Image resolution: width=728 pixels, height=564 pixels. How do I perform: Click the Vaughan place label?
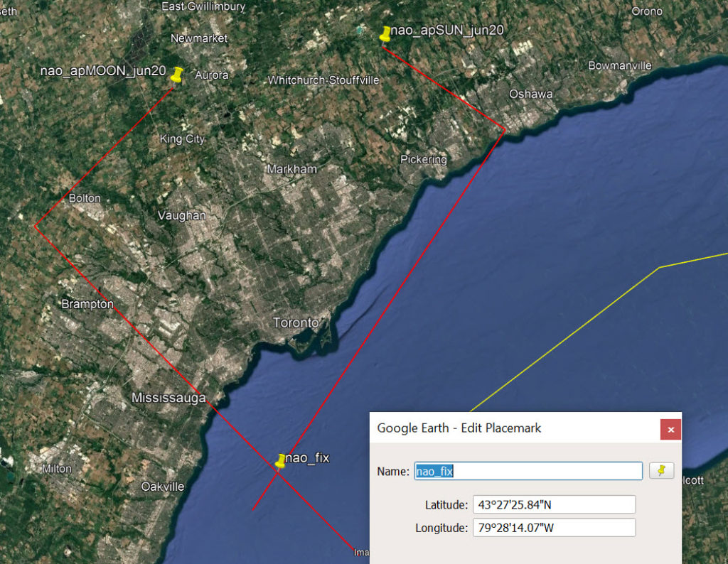[181, 216]
